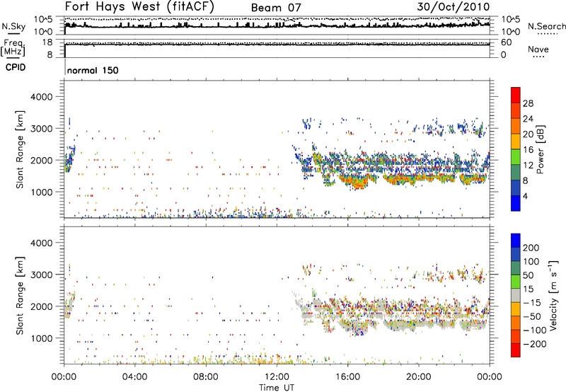Click the "04:00" time tick label
This screenshot has height=392, width=566.
(134, 377)
